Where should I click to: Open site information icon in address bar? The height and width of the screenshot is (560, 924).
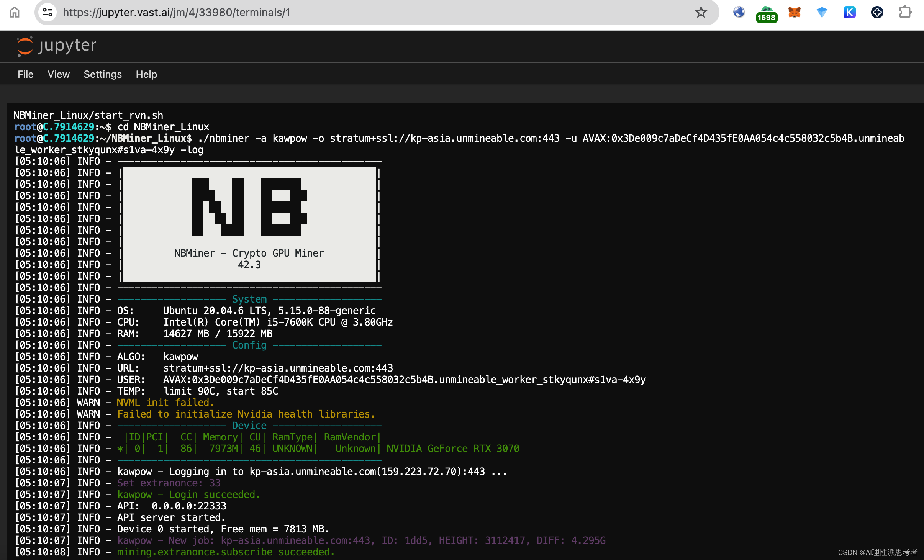click(48, 12)
